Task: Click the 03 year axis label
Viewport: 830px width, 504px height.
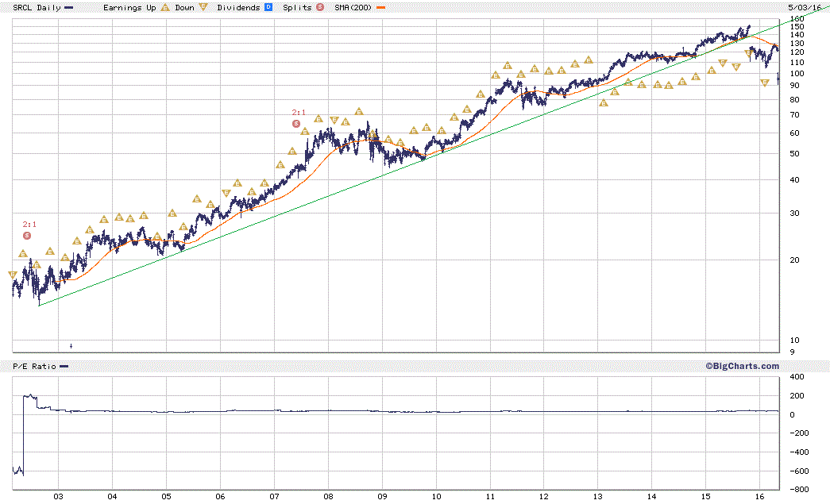Action: click(x=58, y=497)
